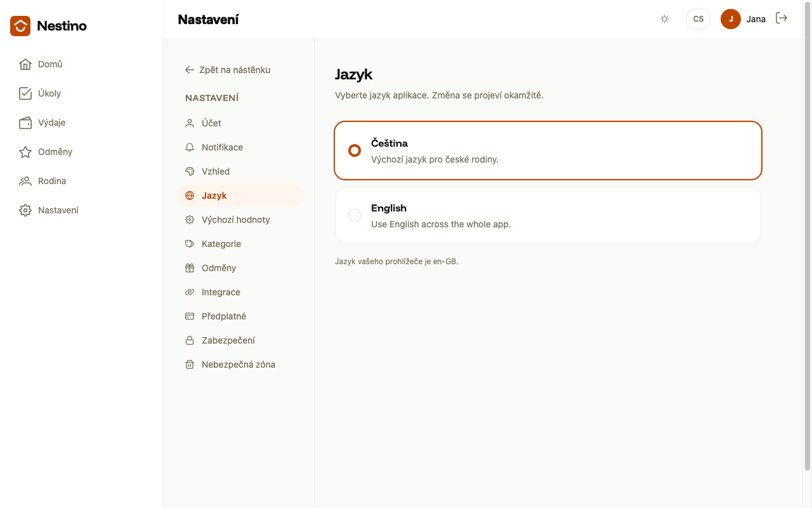Select the English radio button

pos(355,215)
